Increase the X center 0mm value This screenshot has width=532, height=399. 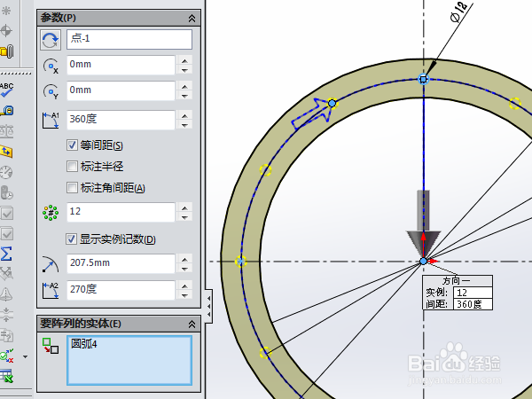coord(184,60)
